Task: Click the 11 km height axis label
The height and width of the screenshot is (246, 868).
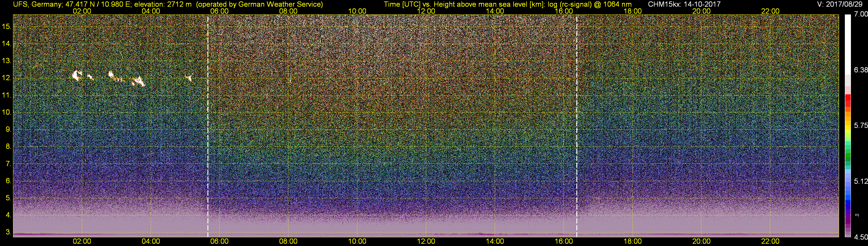Action: [x=6, y=95]
